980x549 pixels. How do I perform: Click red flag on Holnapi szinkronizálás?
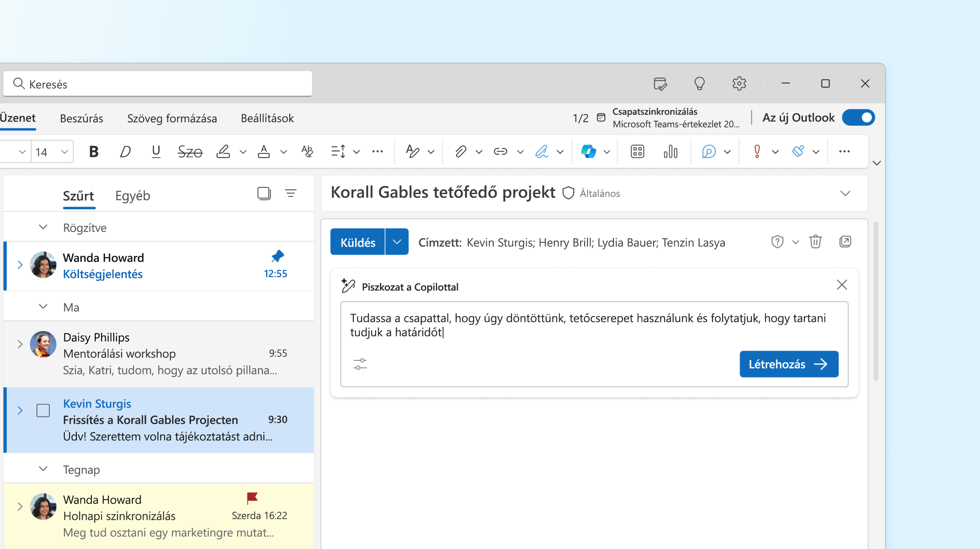click(x=252, y=498)
